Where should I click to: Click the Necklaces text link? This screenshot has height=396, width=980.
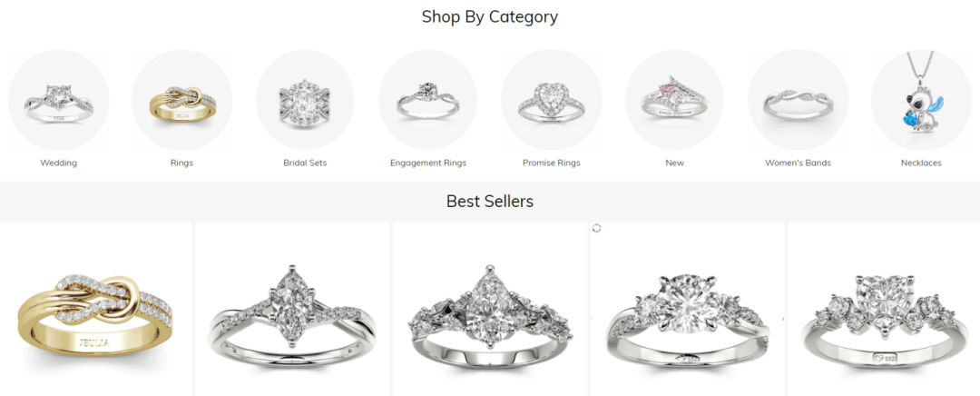click(921, 163)
